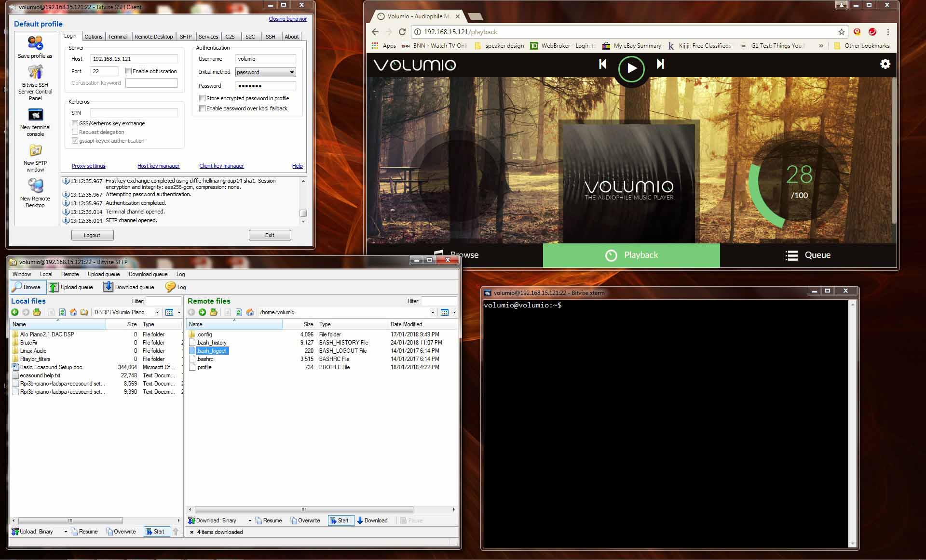The height and width of the screenshot is (560, 926).
Task: Check GSS/Kerberos key exchange
Action: (75, 123)
